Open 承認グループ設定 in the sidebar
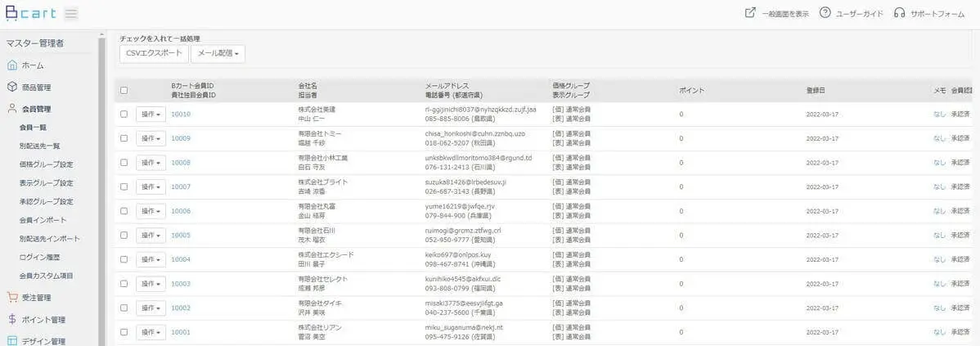The height and width of the screenshot is (346, 980). click(47, 202)
